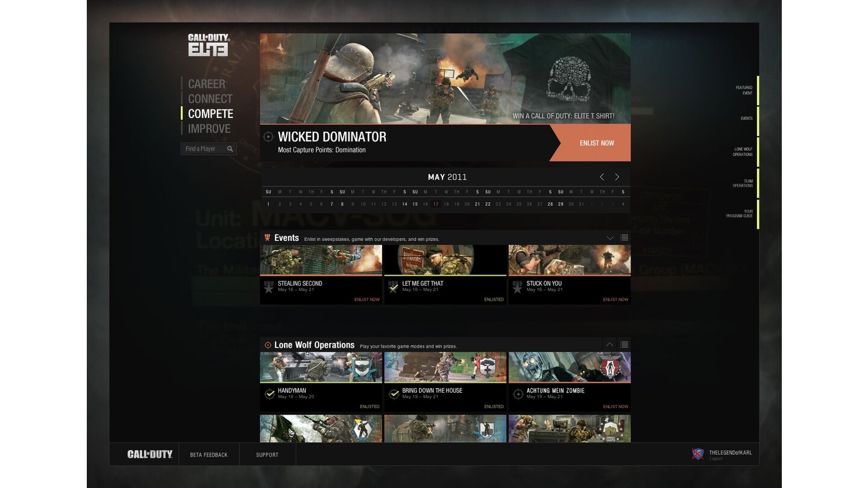This screenshot has width=868, height=488.
Task: Click the Call of Duty footer logo
Action: tap(150, 454)
